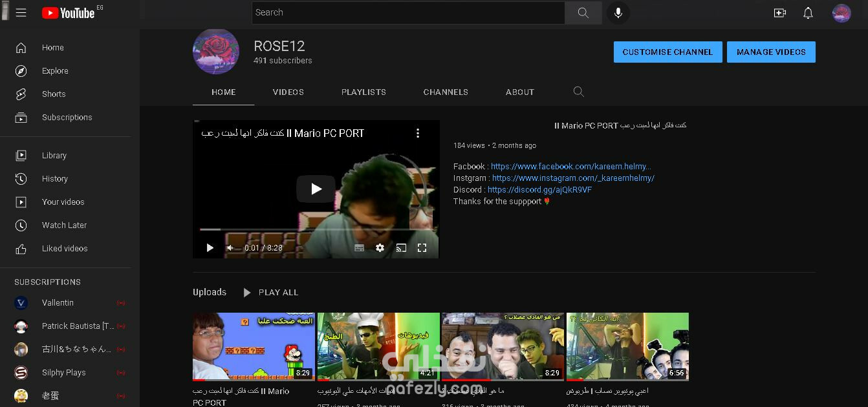Click in the Search input field
This screenshot has width=868, height=407.
point(408,12)
